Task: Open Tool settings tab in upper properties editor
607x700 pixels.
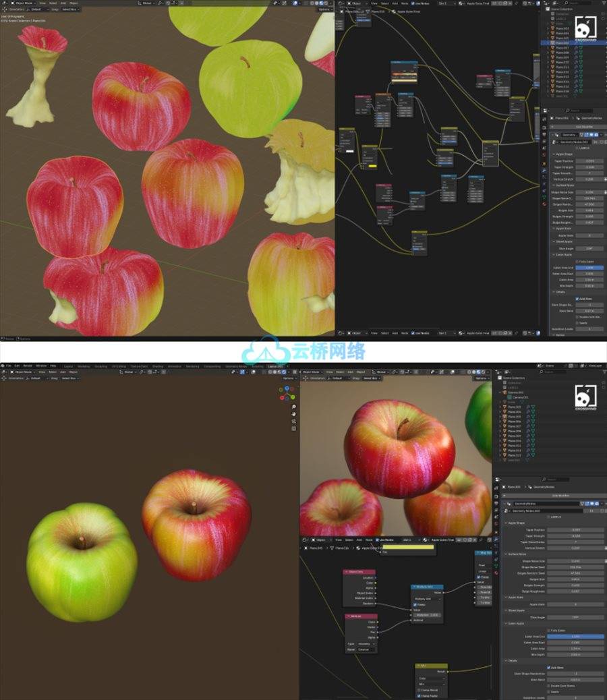Action: pyautogui.click(x=544, y=119)
